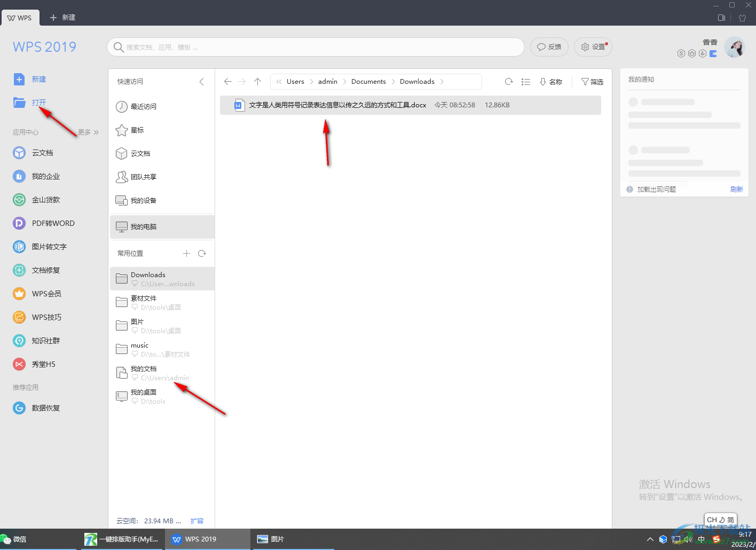
Task: Open 金山贷款 application
Action: pos(36,200)
